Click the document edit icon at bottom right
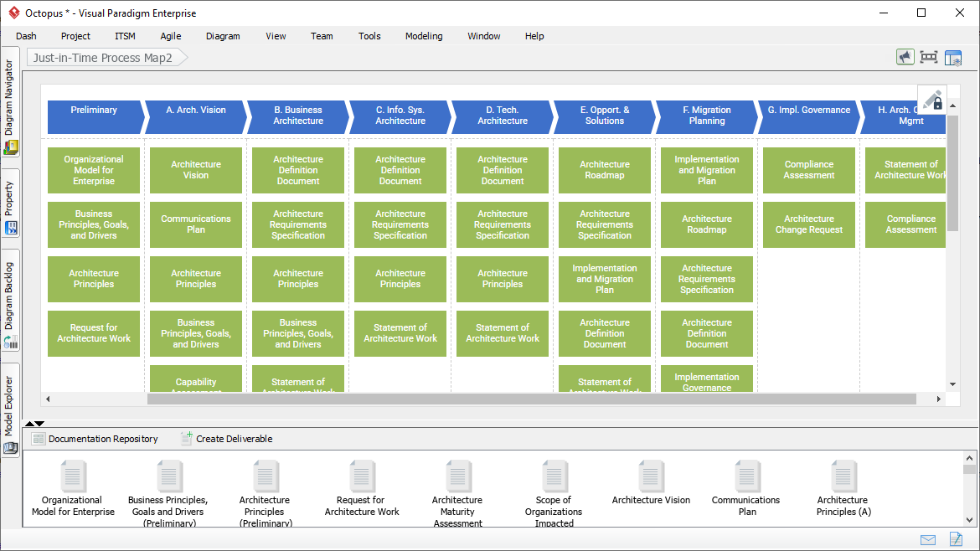The image size is (980, 551). click(956, 539)
